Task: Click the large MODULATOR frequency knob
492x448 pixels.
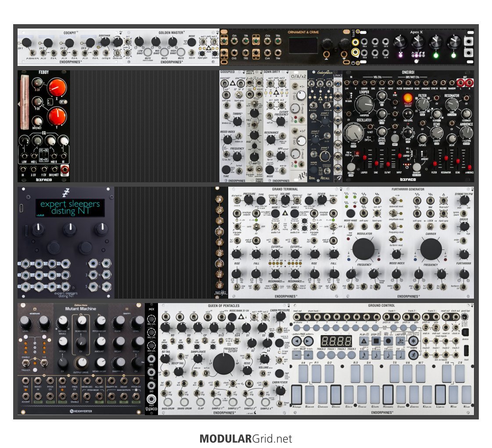Action: (x=363, y=249)
